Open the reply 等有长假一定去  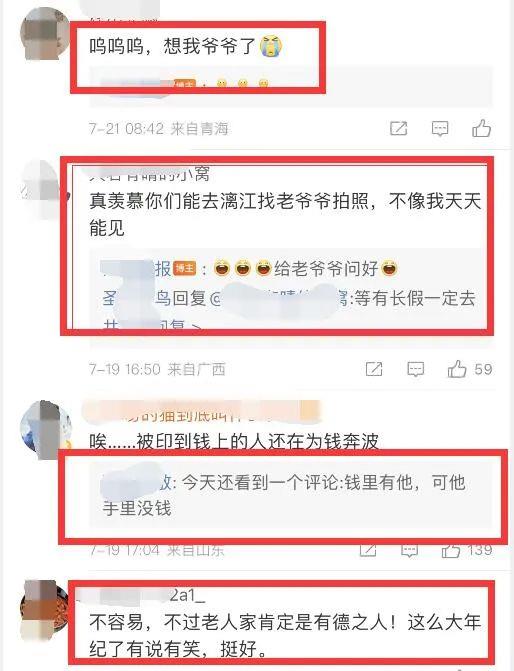289,298
